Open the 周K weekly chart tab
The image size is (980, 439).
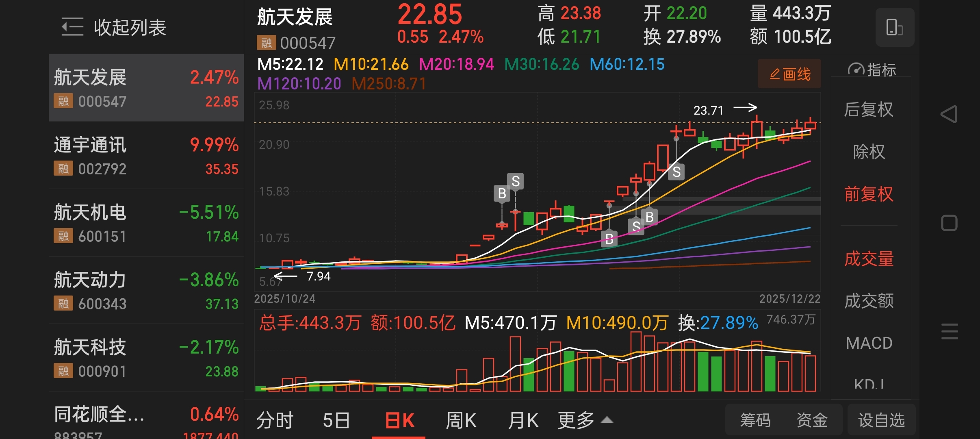(461, 420)
